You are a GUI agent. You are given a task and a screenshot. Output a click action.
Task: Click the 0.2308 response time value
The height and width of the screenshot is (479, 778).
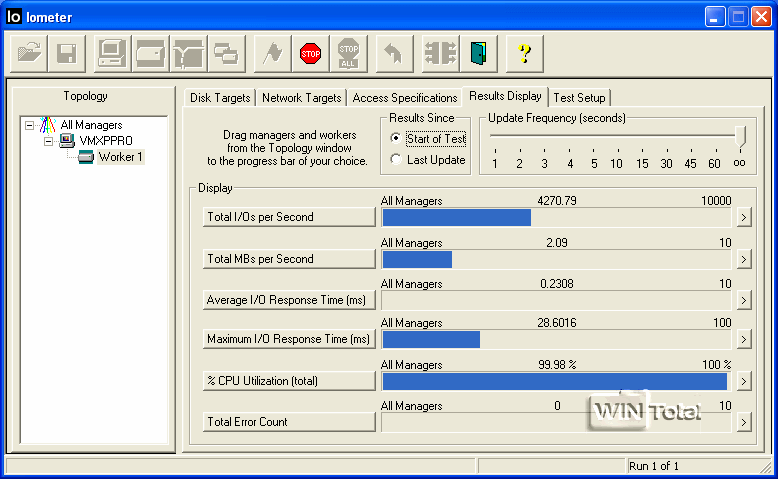click(x=557, y=284)
